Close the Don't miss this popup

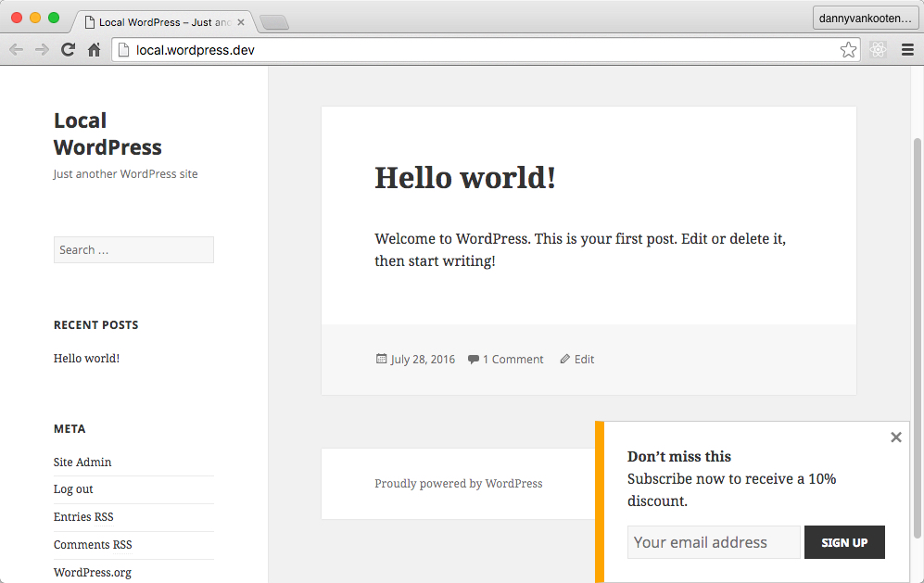click(x=895, y=437)
